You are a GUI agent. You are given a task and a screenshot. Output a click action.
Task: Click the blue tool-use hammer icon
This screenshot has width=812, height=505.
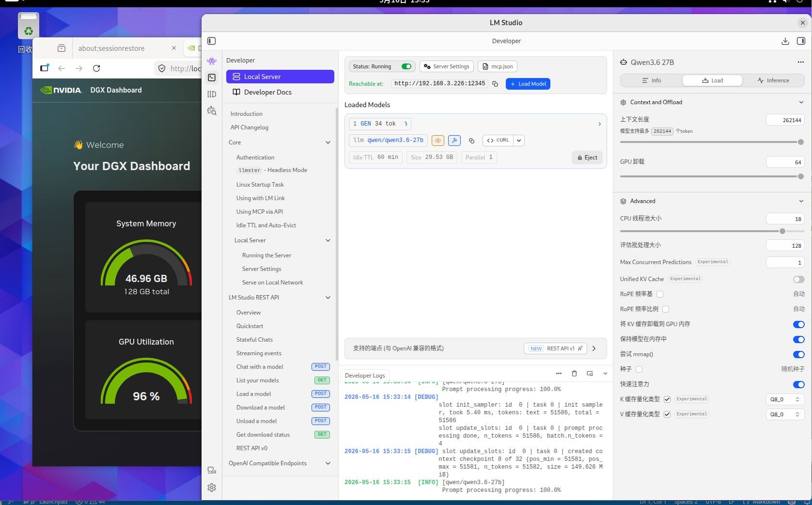point(454,141)
